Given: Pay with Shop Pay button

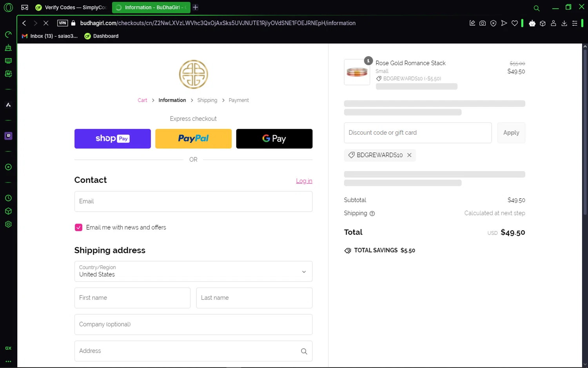Looking at the screenshot, I should click(x=113, y=139).
